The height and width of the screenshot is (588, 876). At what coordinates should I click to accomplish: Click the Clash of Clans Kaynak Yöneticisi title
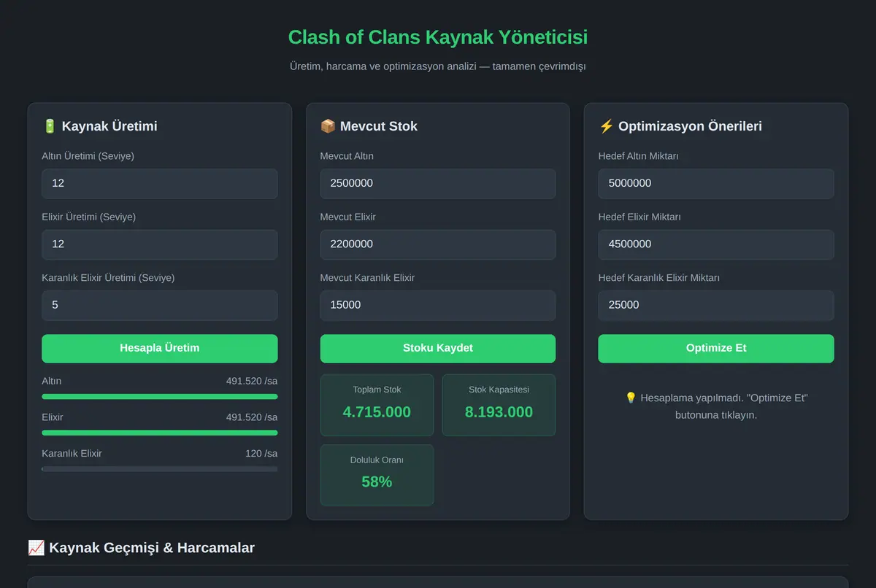coord(438,37)
